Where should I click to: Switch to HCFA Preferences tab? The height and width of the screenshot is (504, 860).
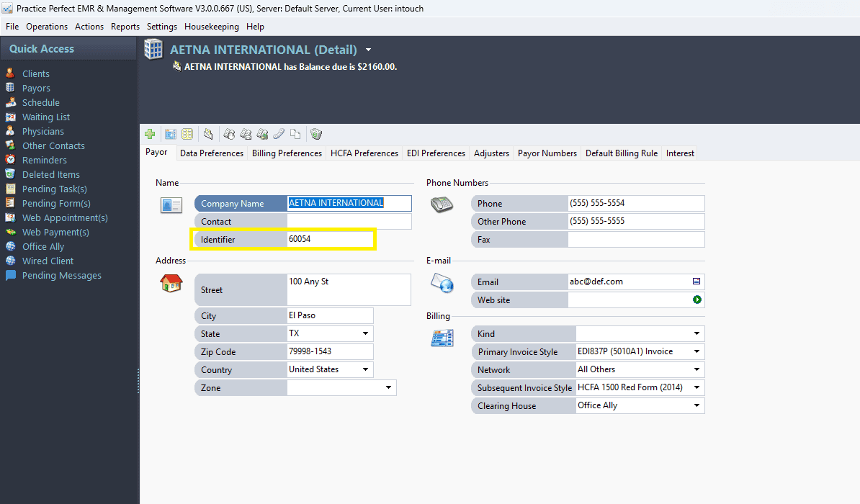364,153
